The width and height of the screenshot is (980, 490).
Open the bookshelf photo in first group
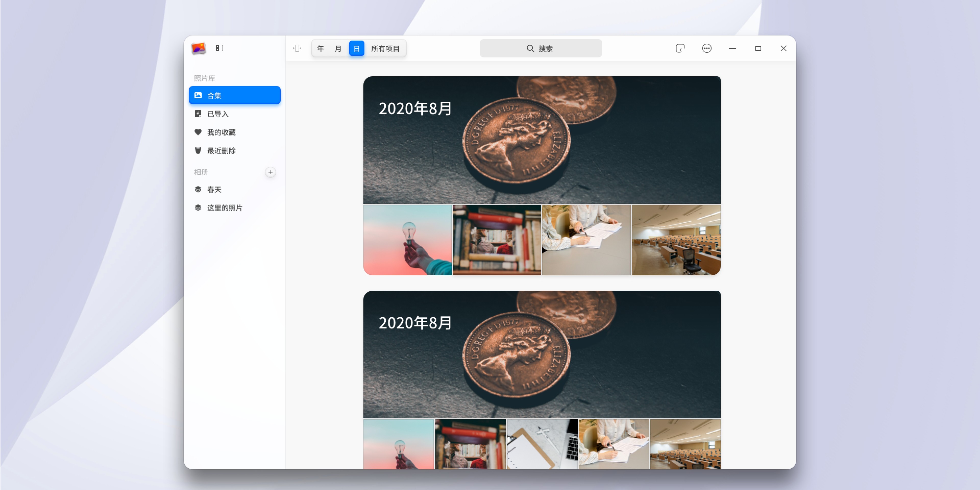coord(496,240)
